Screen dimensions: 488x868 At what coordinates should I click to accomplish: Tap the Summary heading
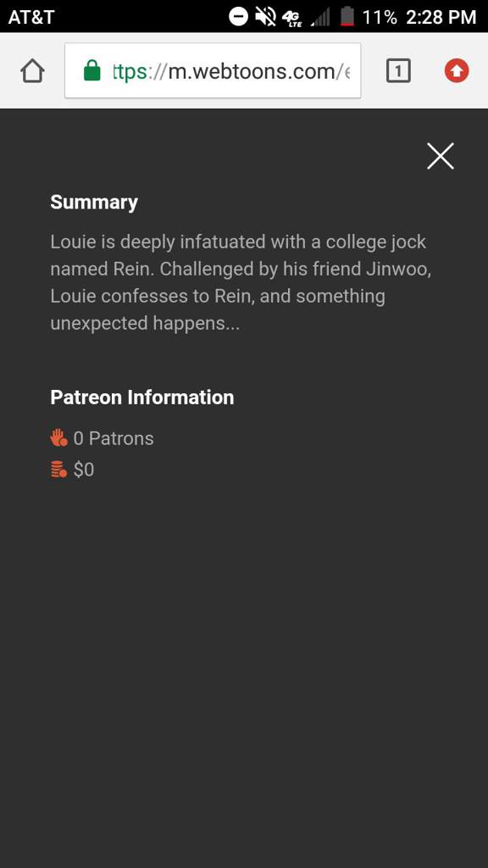tap(94, 202)
